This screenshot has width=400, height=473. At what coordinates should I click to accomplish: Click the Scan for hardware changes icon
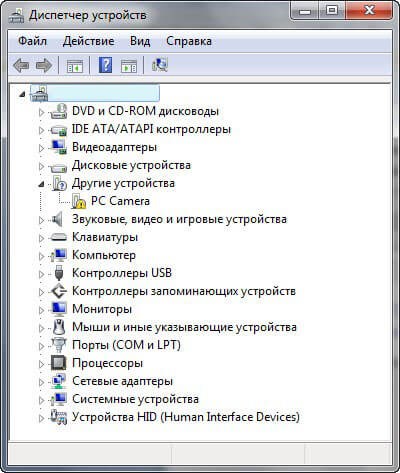click(x=160, y=65)
